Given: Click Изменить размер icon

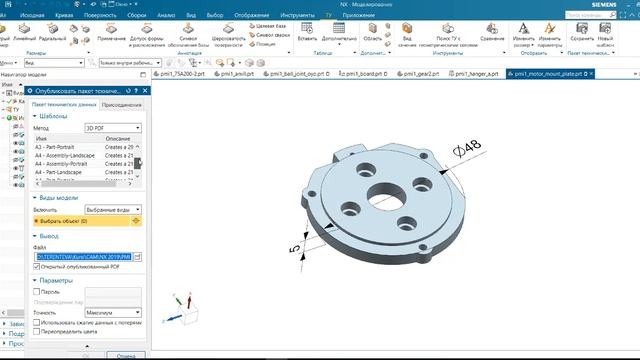Looking at the screenshot, I should 524,35.
